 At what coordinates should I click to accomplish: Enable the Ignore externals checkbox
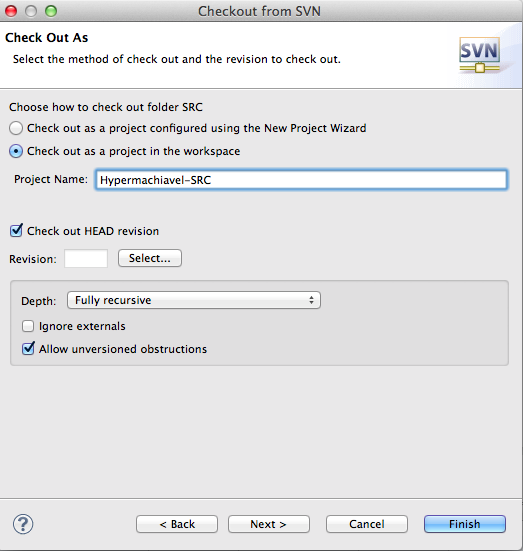28,326
